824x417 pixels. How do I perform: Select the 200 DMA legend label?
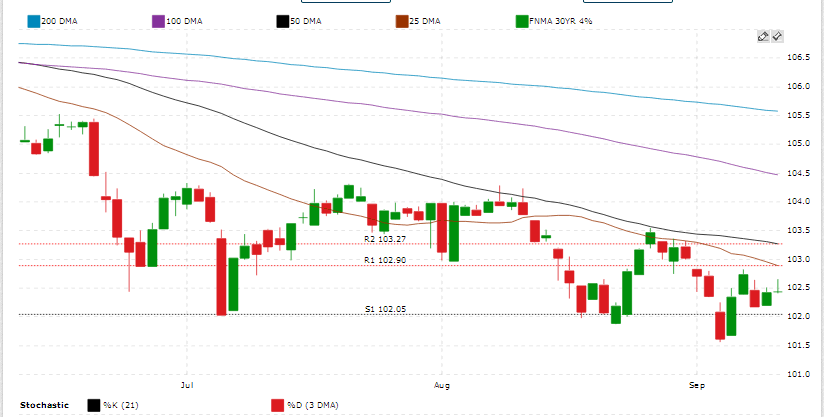(x=59, y=22)
